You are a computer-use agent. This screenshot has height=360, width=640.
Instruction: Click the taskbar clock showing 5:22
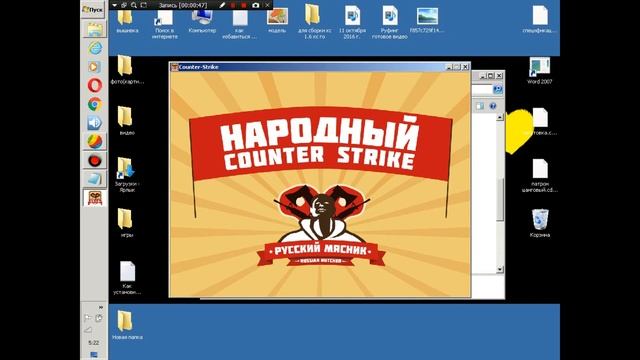click(94, 343)
